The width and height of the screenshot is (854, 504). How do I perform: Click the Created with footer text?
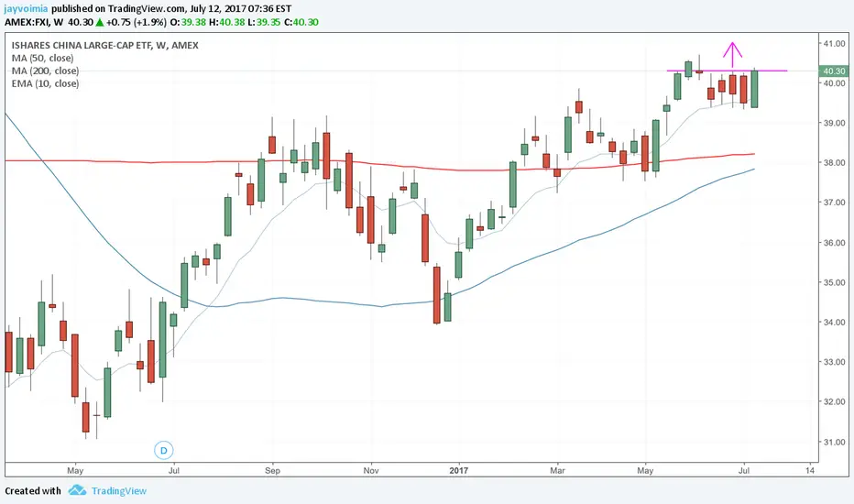(33, 491)
